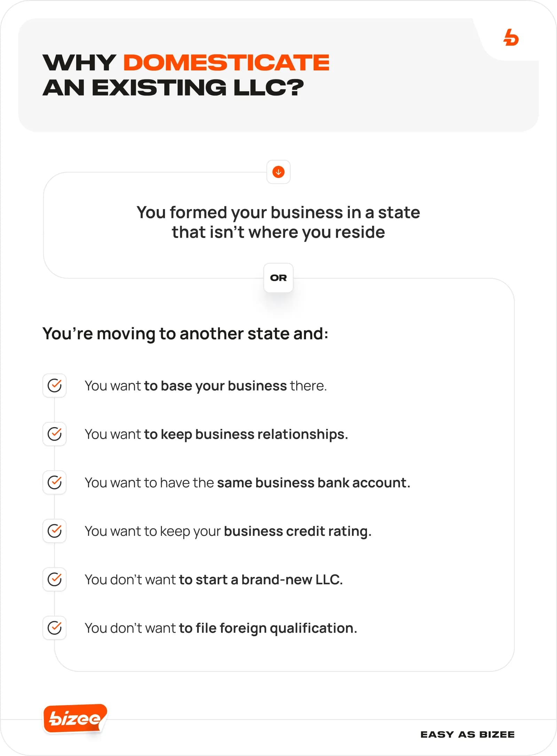Click the 'EASY AS BIZEE' tagline
This screenshot has width=557, height=756.
coord(467,734)
